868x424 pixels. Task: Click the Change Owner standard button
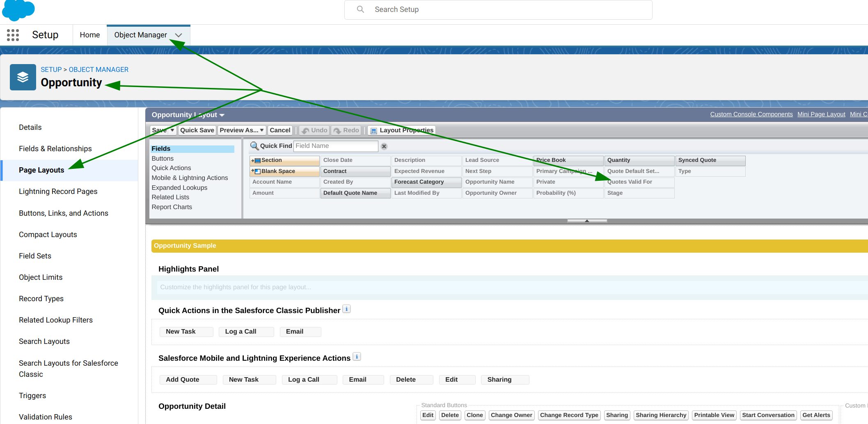coord(511,415)
